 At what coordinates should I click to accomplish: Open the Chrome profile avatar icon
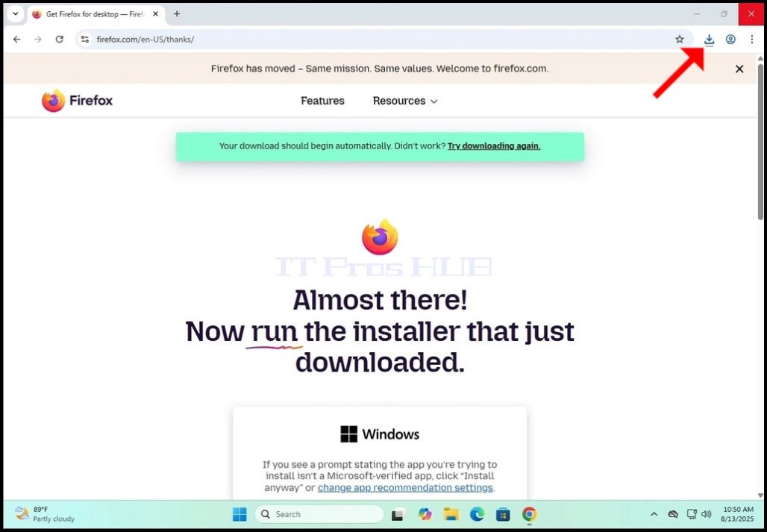(730, 40)
